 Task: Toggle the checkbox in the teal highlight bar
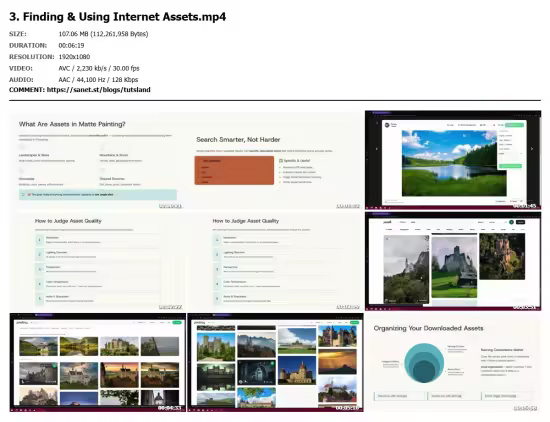(24, 194)
